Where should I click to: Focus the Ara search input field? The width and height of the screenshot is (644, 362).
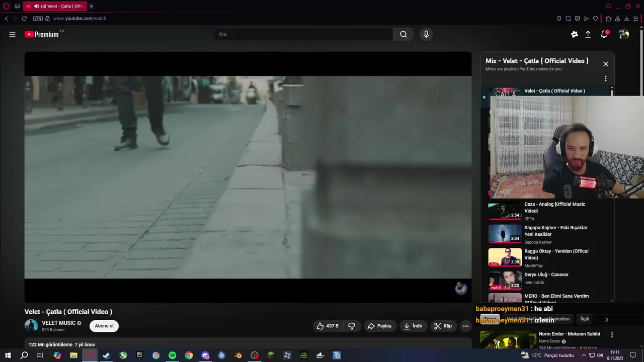click(x=303, y=34)
